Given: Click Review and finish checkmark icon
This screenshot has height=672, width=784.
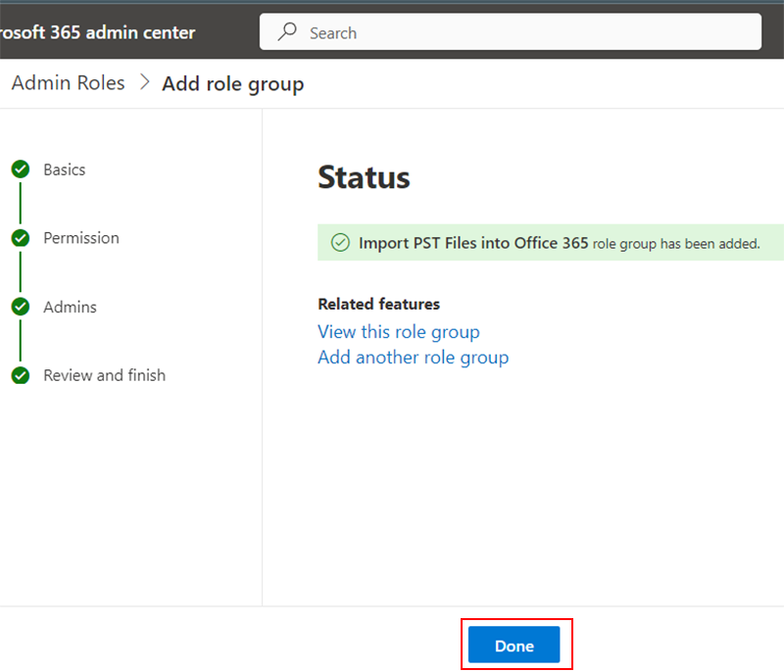Looking at the screenshot, I should (x=21, y=375).
